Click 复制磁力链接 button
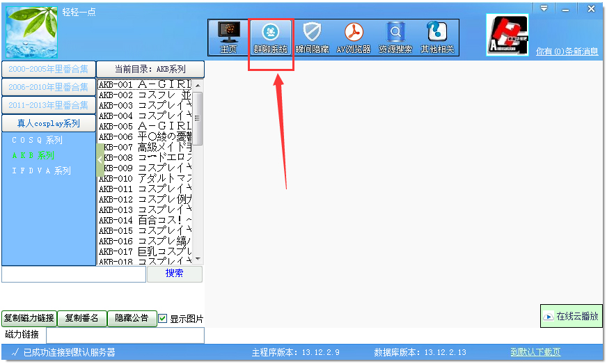The height and width of the screenshot is (364, 607). point(29,318)
